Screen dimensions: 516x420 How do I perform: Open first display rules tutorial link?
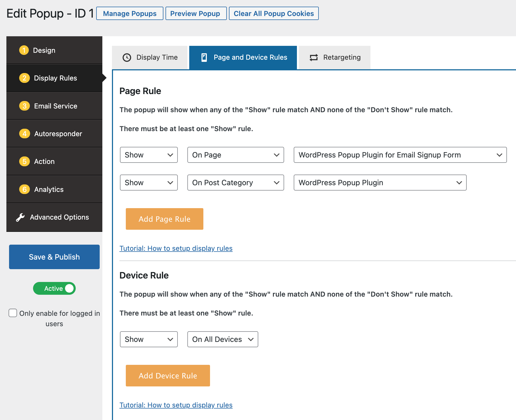tap(176, 248)
